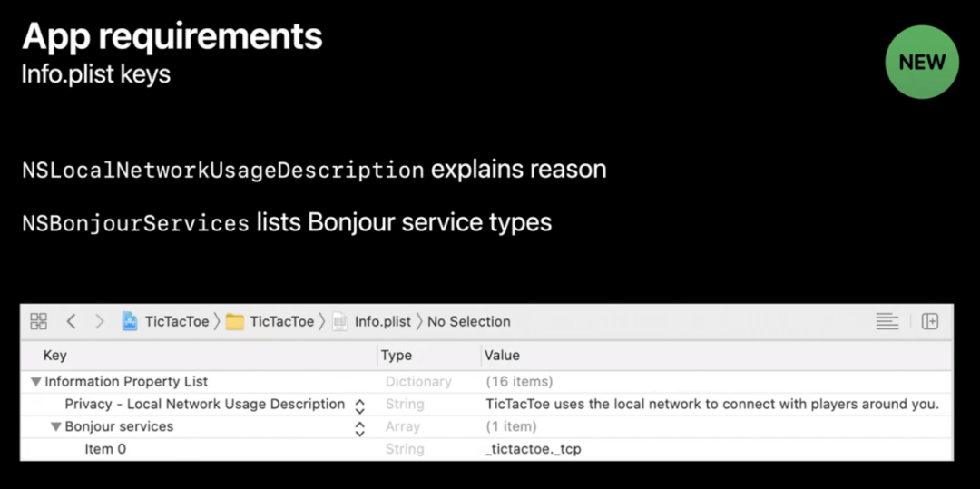980x489 pixels.
Task: Click the TicTacToe project icon in breadcrumb
Action: click(x=130, y=322)
